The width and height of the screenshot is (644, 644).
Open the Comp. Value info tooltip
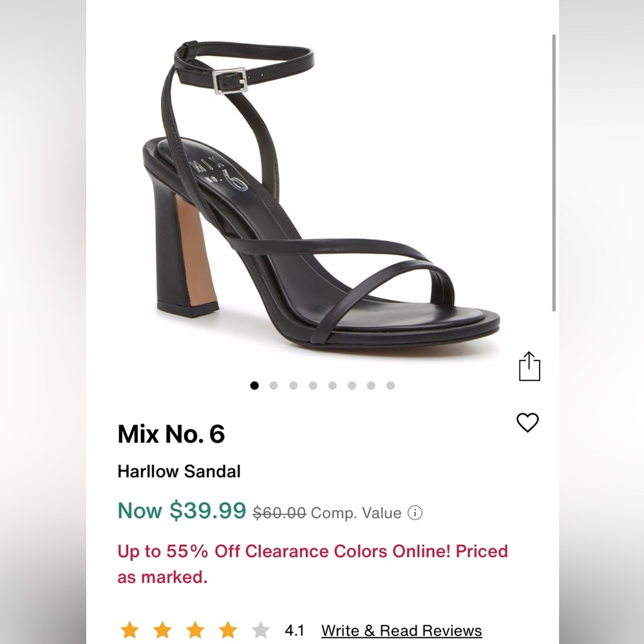416,513
